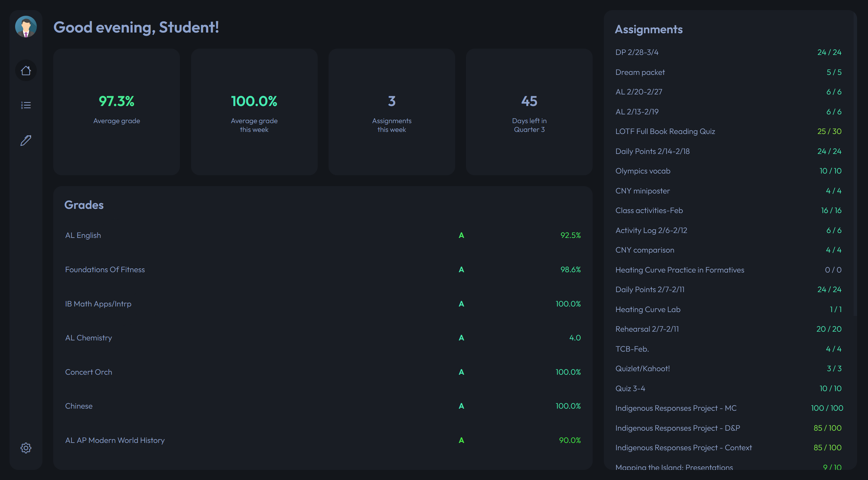The height and width of the screenshot is (480, 868).
Task: Click the Assignments this week card
Action: point(391,111)
